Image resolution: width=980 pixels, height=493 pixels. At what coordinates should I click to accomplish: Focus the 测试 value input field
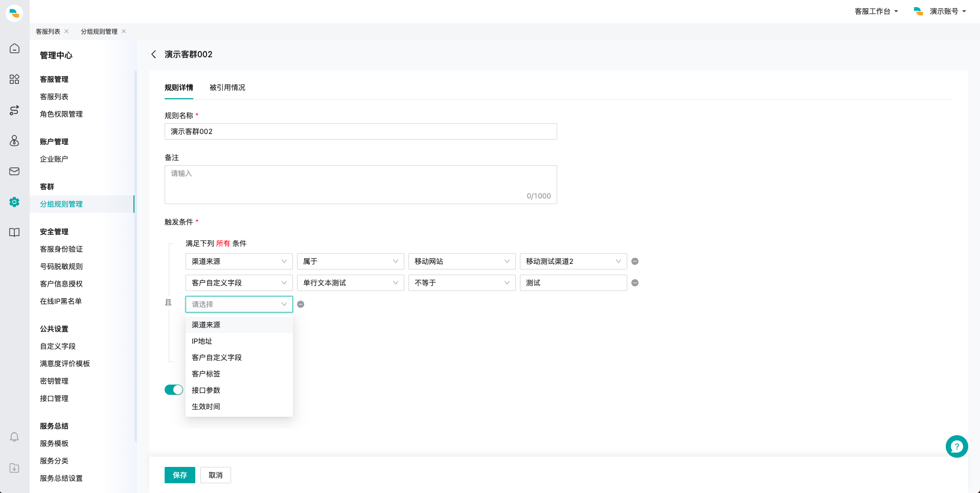click(x=573, y=283)
